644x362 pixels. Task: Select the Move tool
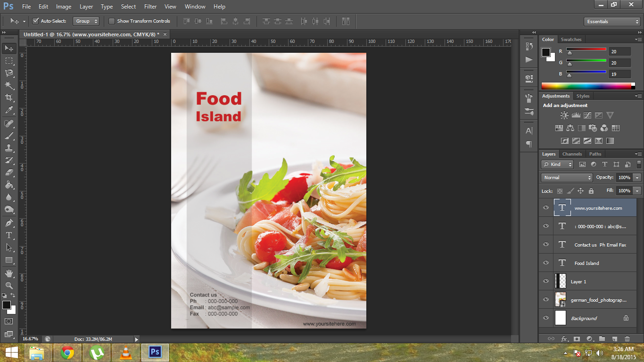(8, 48)
